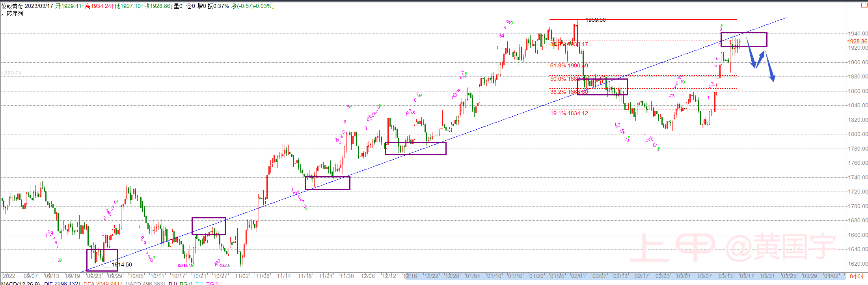Click the current price tag 1928.86
868x285 pixels.
(x=857, y=41)
